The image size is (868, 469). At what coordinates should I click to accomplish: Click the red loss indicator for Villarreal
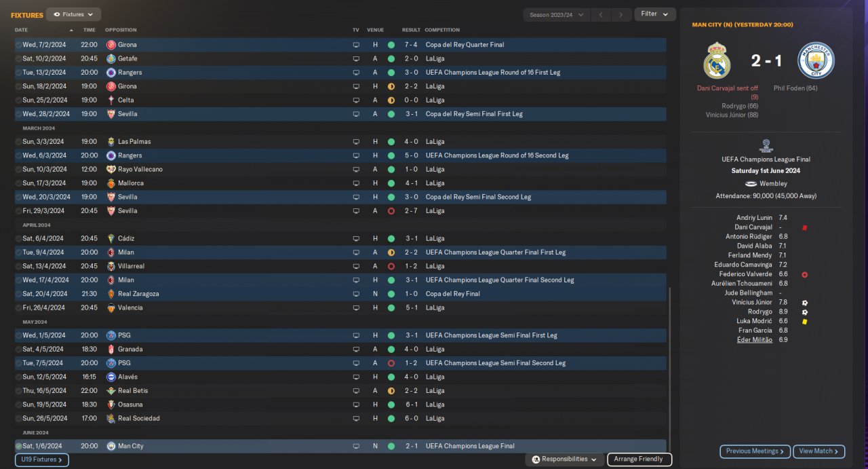pyautogui.click(x=391, y=266)
